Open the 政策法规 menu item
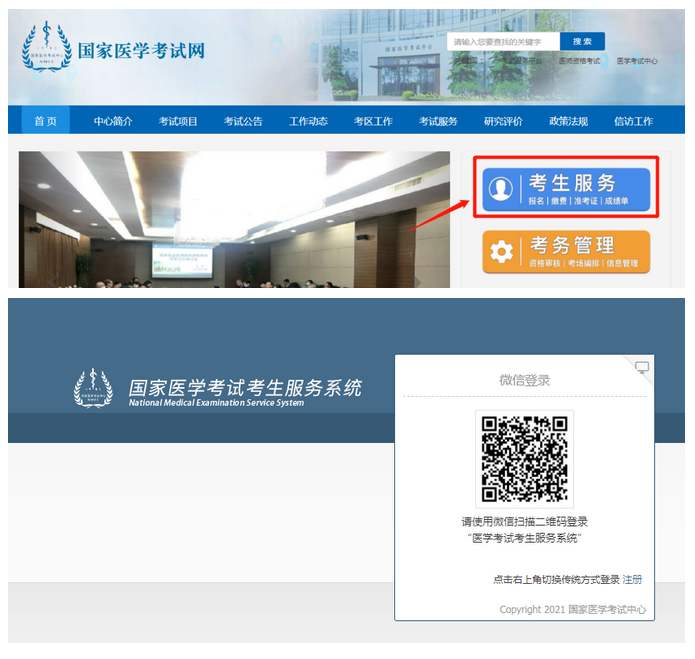The height and width of the screenshot is (659, 695). click(569, 121)
